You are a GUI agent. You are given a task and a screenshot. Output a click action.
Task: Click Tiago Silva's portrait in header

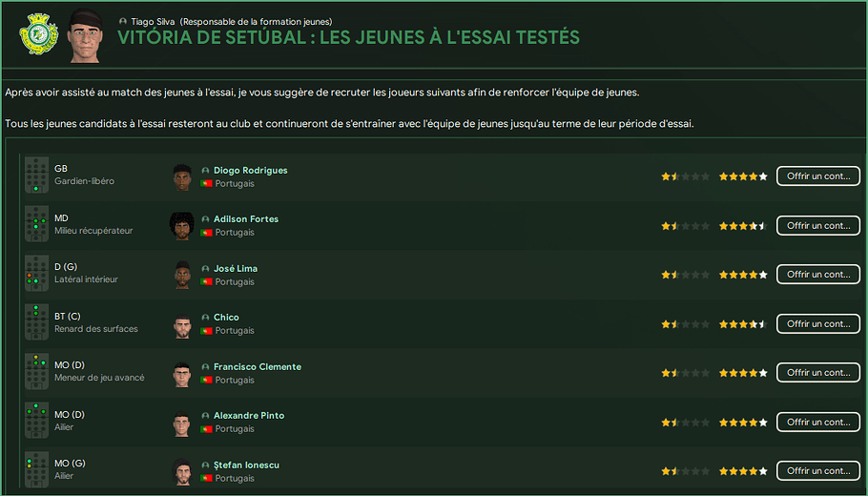tap(85, 34)
